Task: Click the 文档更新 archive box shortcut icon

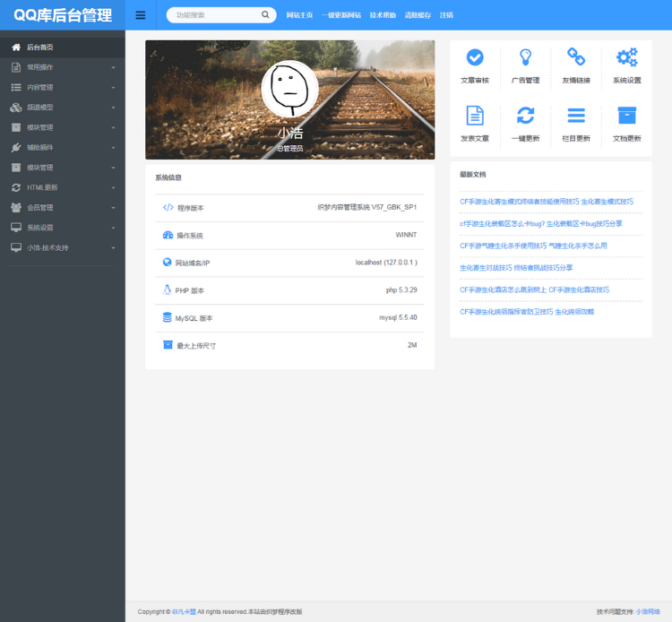Action: (x=626, y=116)
